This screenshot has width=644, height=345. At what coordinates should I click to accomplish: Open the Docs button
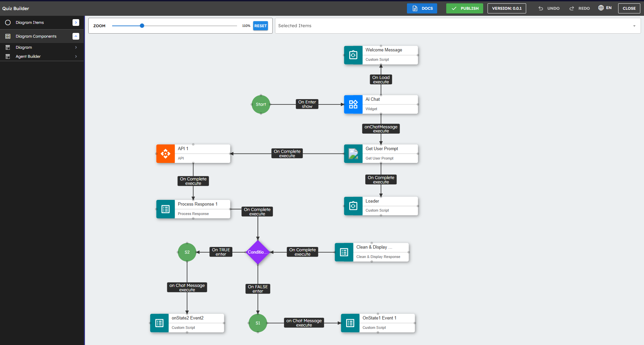pyautogui.click(x=422, y=8)
